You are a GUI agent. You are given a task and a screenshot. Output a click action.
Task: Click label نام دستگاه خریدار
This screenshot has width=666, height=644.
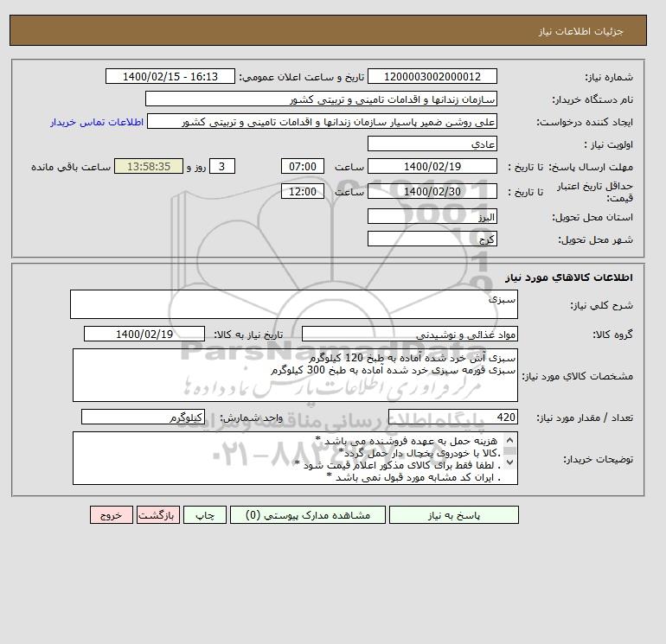click(592, 99)
